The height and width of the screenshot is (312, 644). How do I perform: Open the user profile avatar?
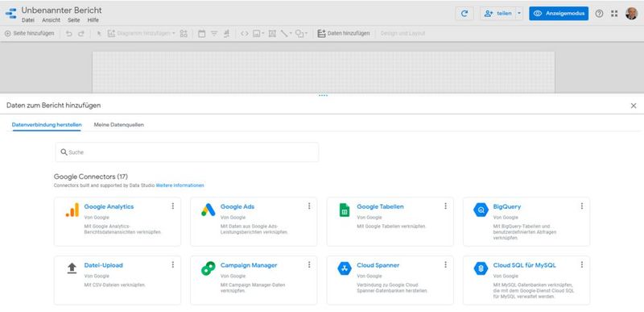(632, 14)
